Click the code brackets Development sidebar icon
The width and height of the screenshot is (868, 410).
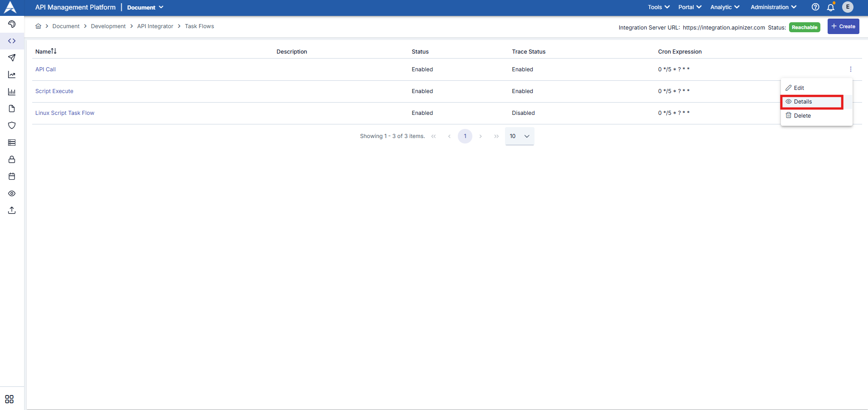[x=12, y=41]
